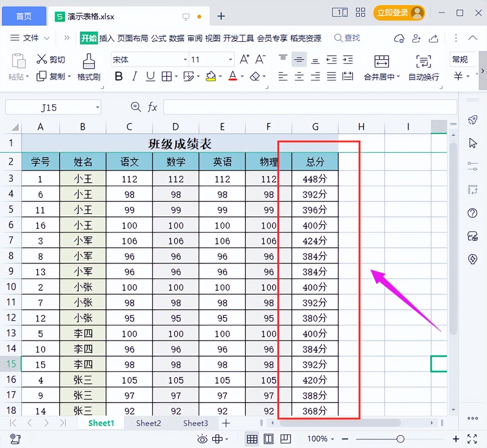Toggle bold formatting on selection
This screenshot has height=448, width=487.
point(118,76)
